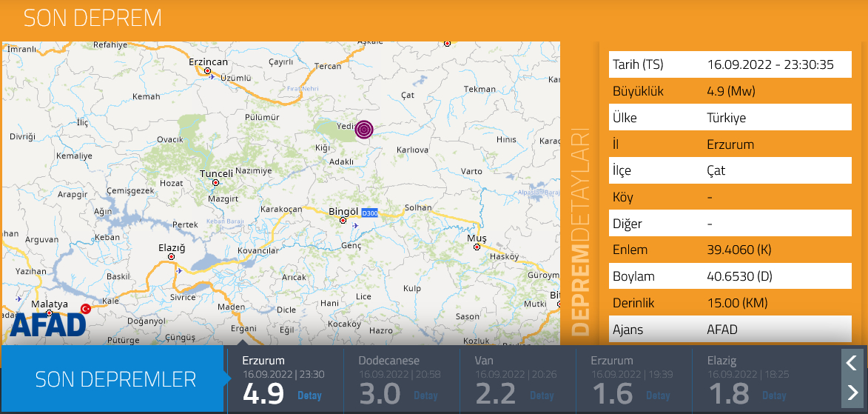Open Detay link for Erzurum 1.6
The height and width of the screenshot is (414, 868).
658,395
